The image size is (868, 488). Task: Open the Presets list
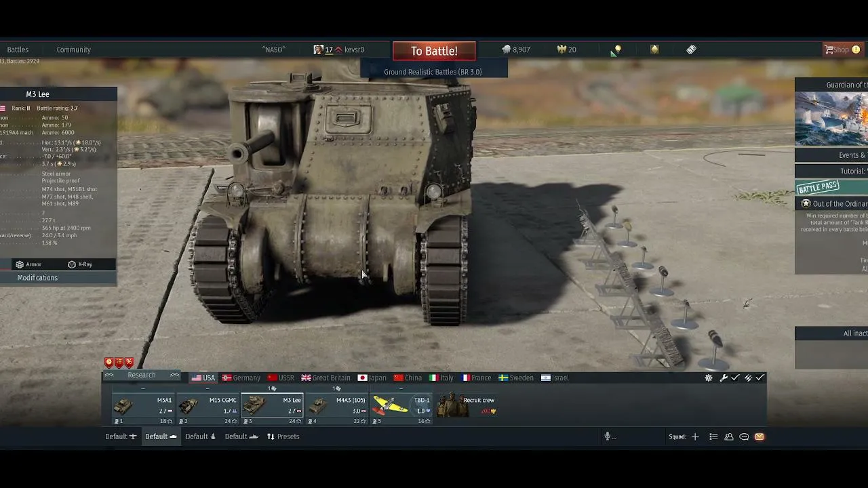point(283,436)
